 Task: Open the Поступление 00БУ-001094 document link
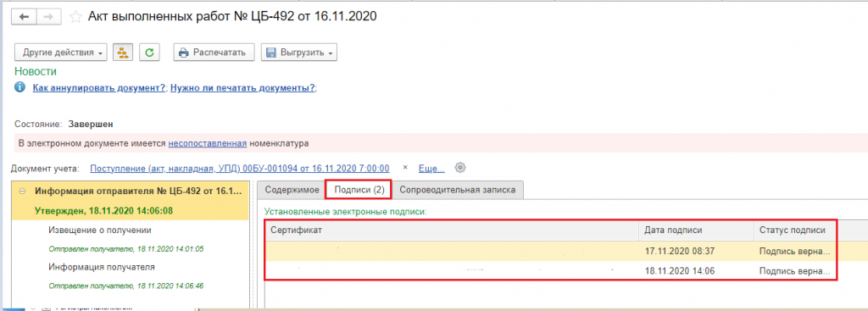[240, 169]
